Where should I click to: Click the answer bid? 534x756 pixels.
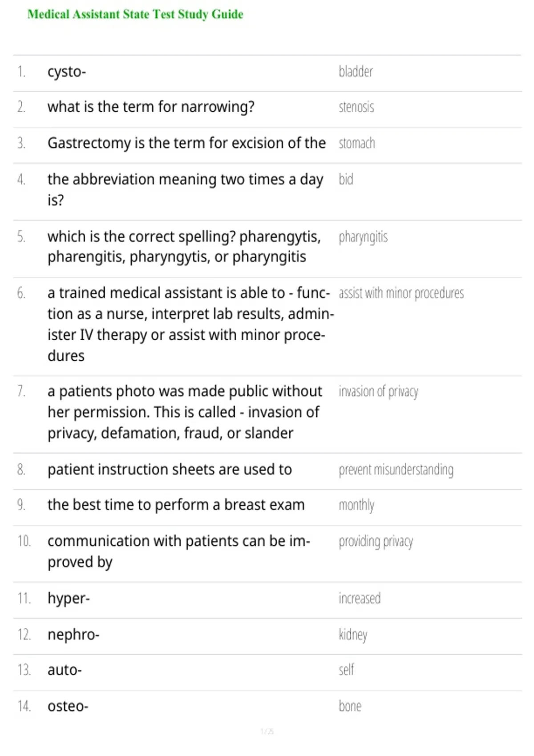click(346, 179)
